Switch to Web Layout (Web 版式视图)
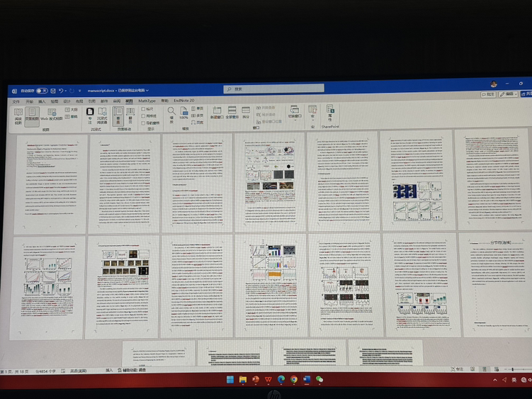Viewport: 532px width, 399px height. pos(52,115)
